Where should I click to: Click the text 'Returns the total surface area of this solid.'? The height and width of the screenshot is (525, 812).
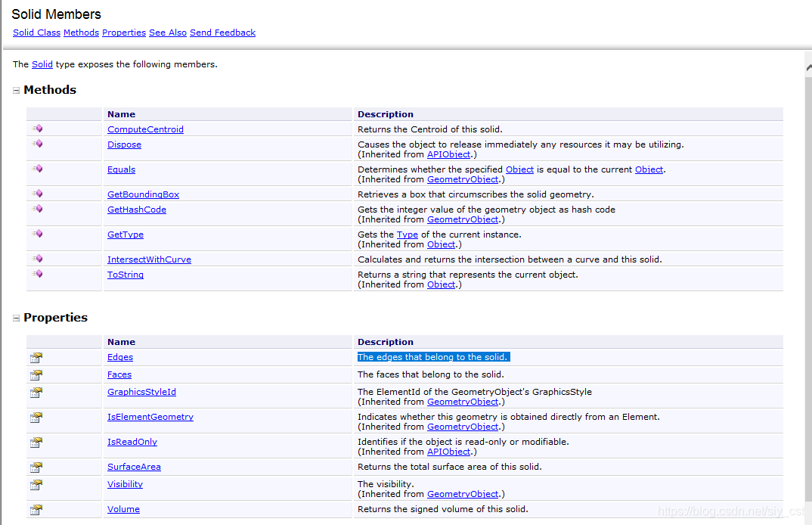pos(450,467)
